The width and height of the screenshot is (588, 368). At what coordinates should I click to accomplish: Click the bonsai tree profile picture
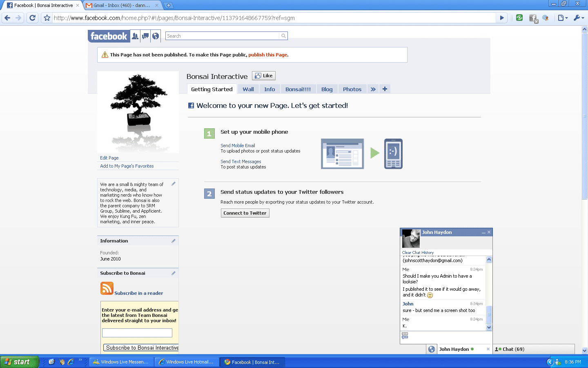tap(138, 112)
